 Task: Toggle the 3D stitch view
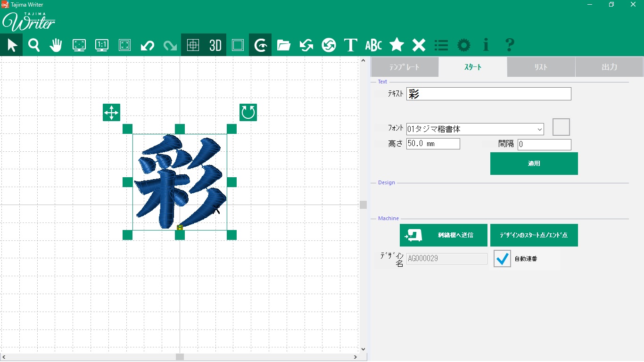(215, 45)
